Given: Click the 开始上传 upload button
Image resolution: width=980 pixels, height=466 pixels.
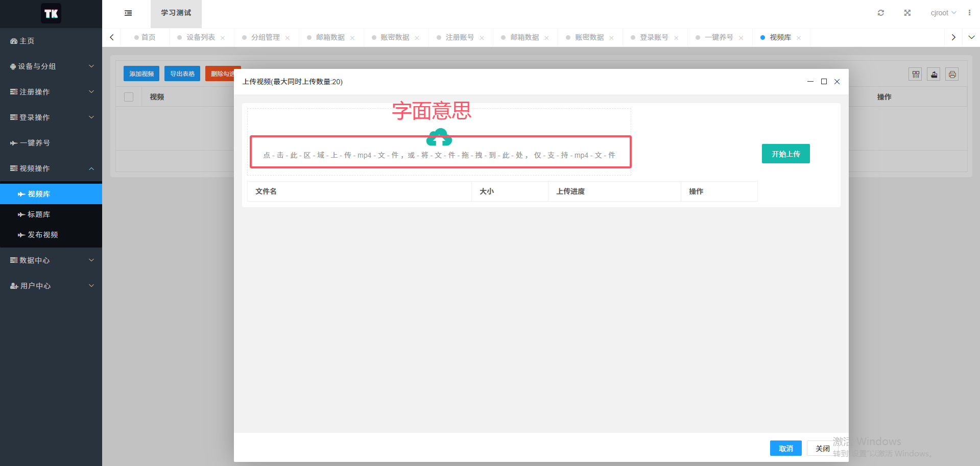Looking at the screenshot, I should [x=785, y=153].
